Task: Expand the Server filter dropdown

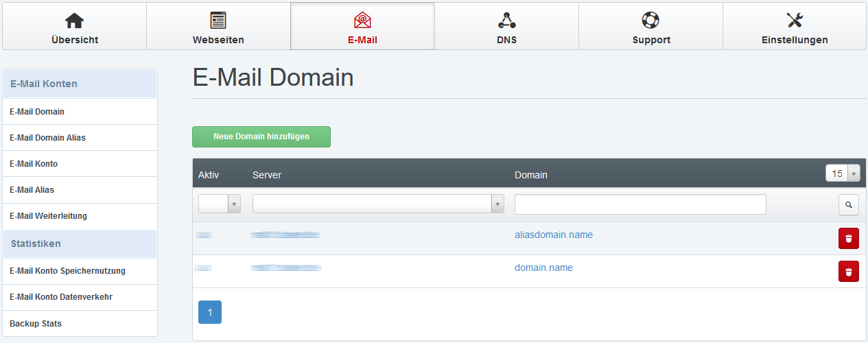Action: (x=378, y=204)
